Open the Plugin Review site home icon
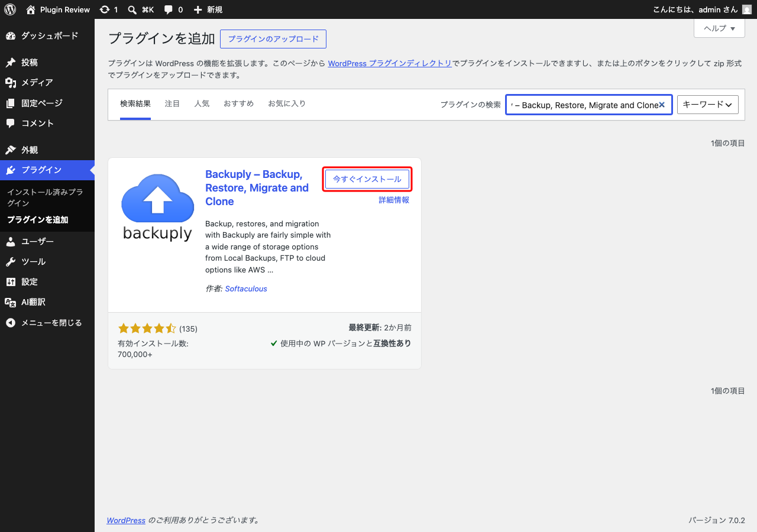 [31, 9]
